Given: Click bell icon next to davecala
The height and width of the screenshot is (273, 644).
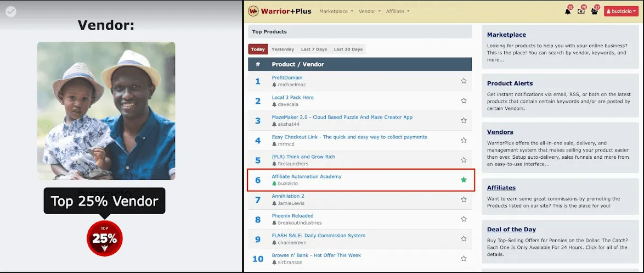Looking at the screenshot, I should (274, 104).
